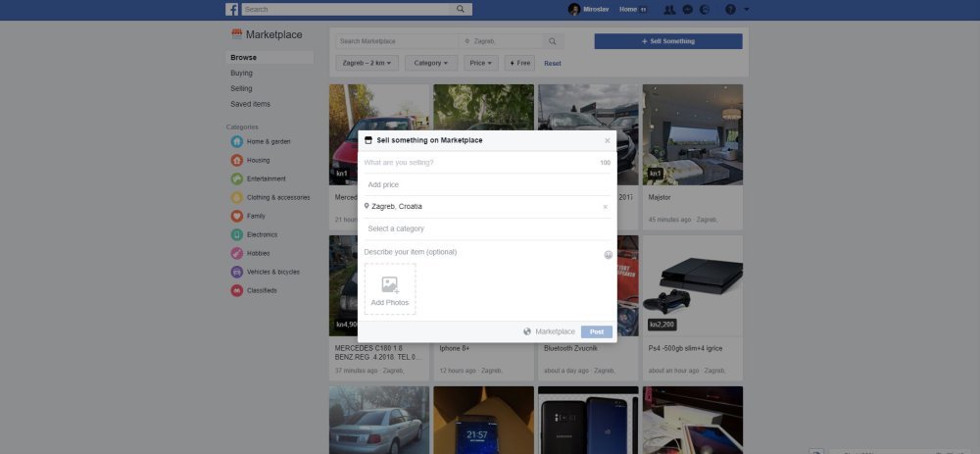The image size is (980, 454).
Task: Go to Selling in Marketplace sidebar
Action: 241,88
